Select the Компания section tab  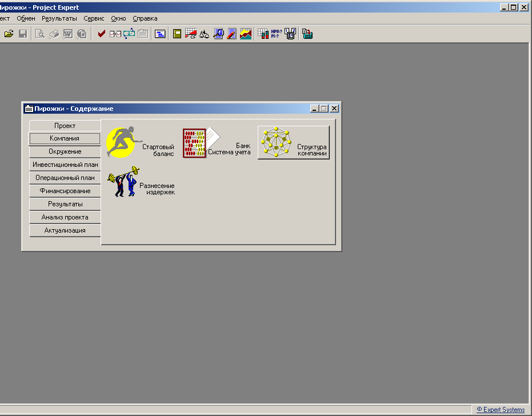[x=65, y=138]
